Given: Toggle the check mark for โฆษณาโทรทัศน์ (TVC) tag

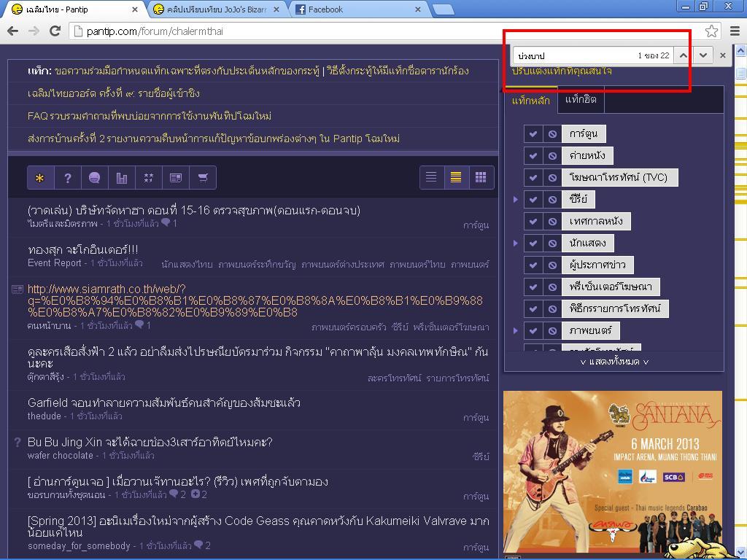Looking at the screenshot, I should coord(533,178).
